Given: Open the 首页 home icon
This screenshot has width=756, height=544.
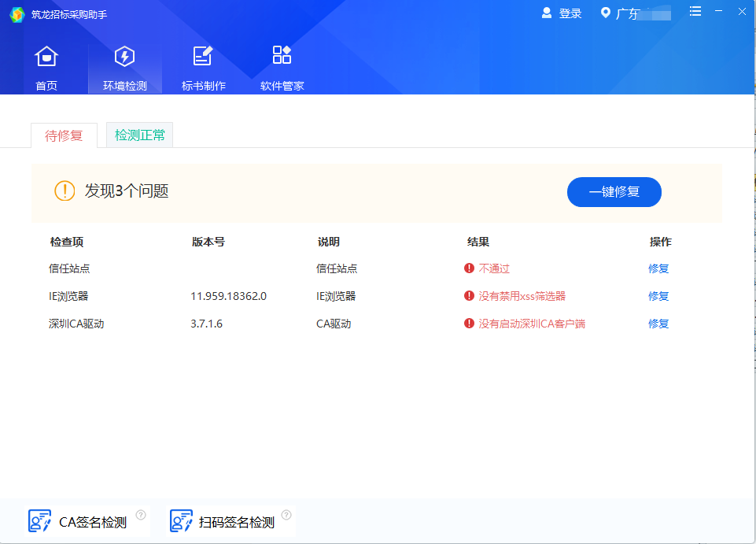Looking at the screenshot, I should (46, 57).
